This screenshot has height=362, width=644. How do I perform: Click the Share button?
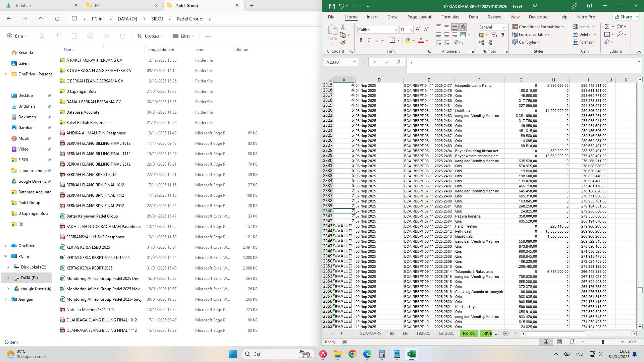(x=626, y=17)
